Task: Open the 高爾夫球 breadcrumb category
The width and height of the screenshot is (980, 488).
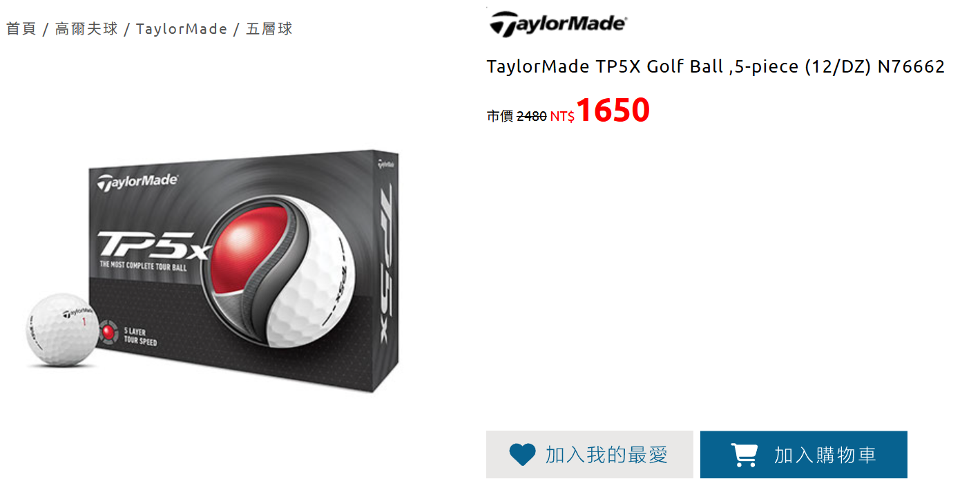Action: (86, 29)
